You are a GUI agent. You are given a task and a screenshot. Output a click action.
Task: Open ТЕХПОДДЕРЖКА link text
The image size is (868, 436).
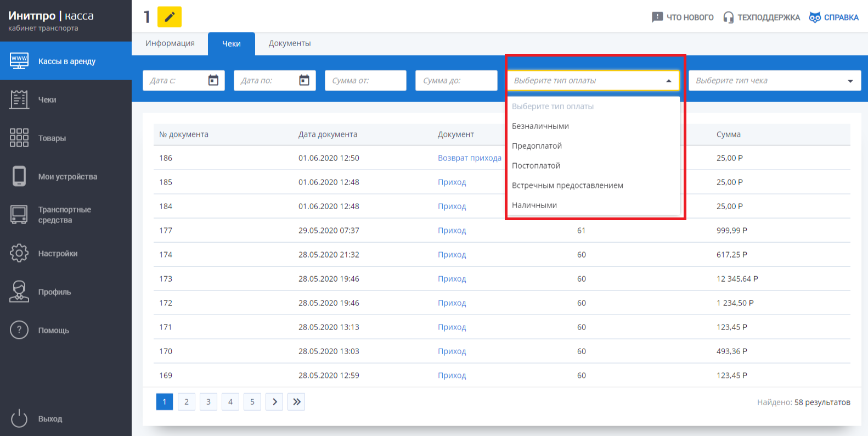[x=769, y=17]
